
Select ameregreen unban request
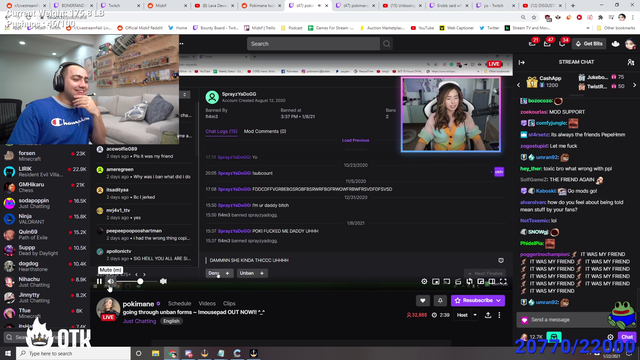(144, 173)
